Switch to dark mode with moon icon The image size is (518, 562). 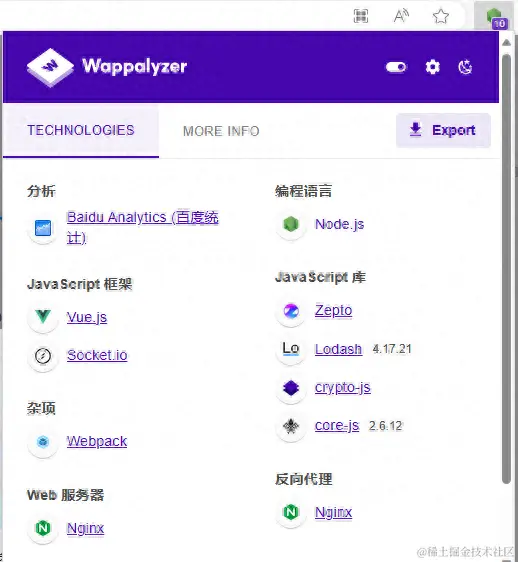pyautogui.click(x=465, y=67)
